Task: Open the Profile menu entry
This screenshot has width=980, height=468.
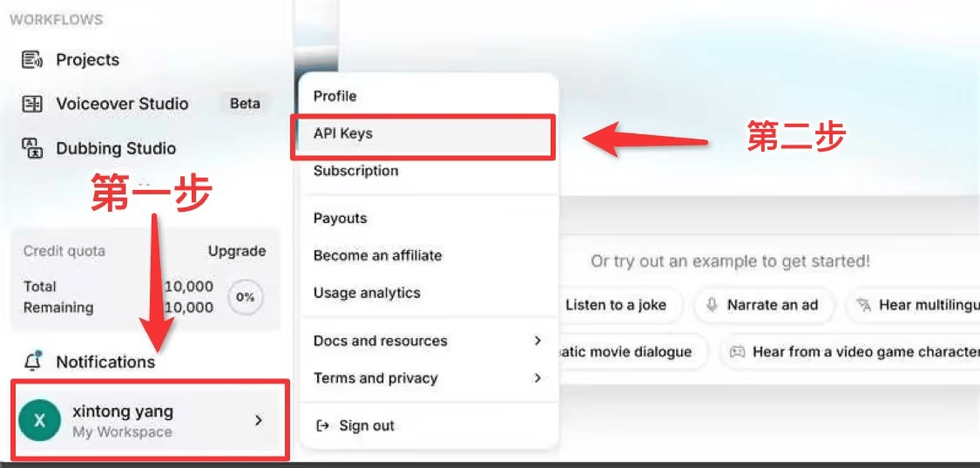Action: coord(335,96)
